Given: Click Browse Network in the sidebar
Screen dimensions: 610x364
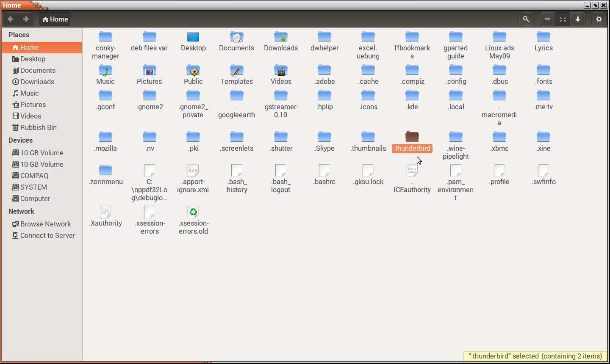Looking at the screenshot, I should point(45,224).
